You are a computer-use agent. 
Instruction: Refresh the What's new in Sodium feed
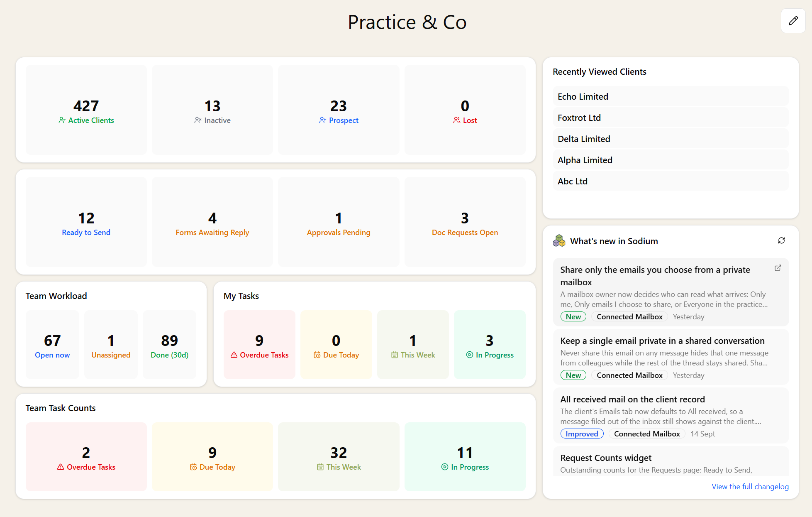[x=781, y=240]
